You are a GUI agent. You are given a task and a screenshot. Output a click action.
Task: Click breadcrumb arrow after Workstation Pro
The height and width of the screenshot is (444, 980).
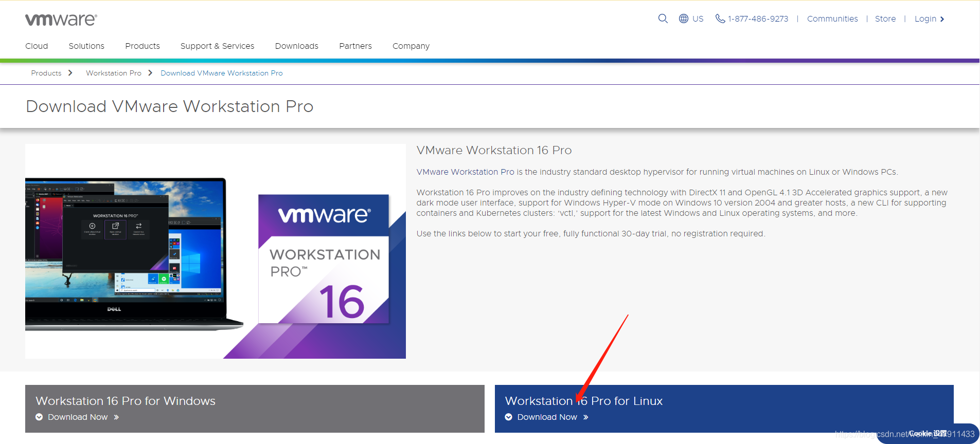[150, 73]
